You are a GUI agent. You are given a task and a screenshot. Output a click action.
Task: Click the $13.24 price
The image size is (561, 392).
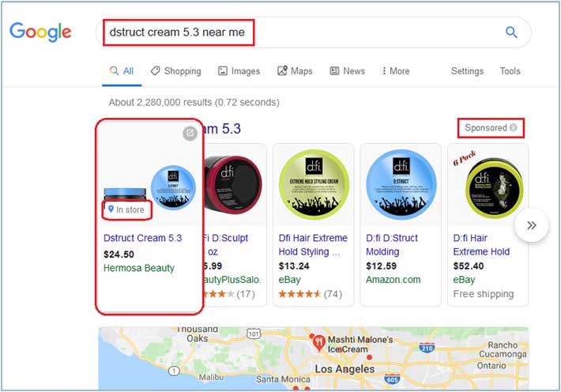pos(294,266)
